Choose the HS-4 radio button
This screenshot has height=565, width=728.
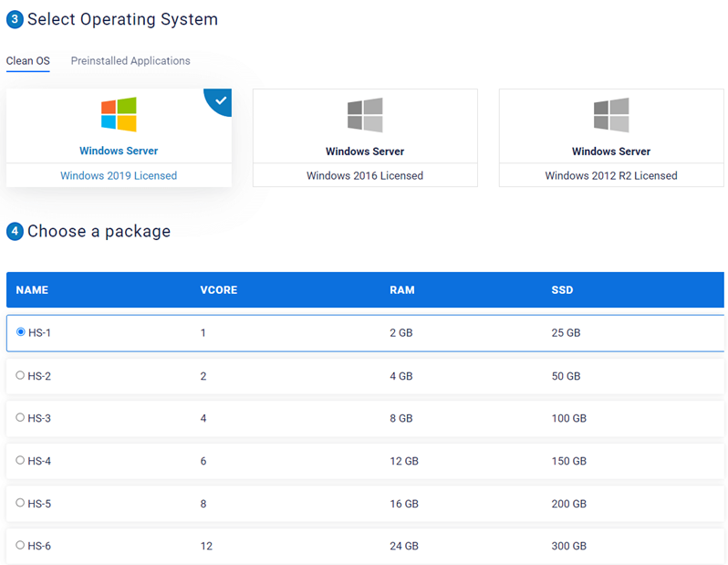[x=21, y=460]
